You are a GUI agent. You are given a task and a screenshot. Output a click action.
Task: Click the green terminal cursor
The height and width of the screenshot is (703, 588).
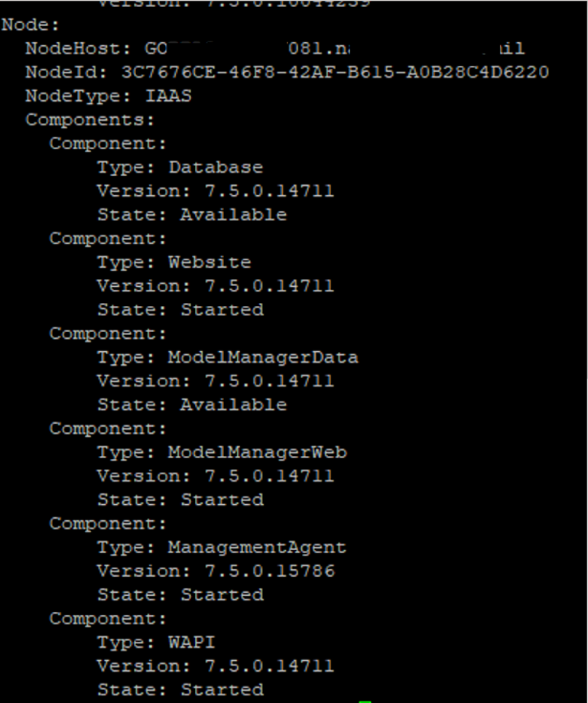365,699
